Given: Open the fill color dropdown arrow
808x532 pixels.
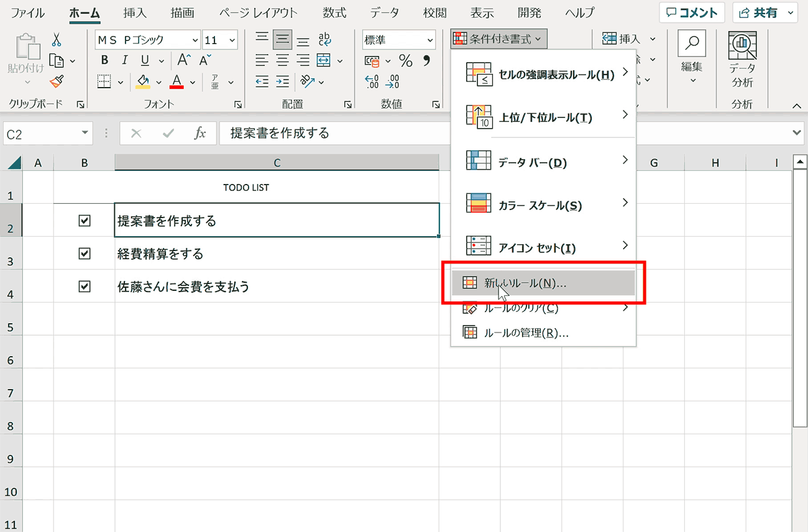Looking at the screenshot, I should pyautogui.click(x=158, y=82).
